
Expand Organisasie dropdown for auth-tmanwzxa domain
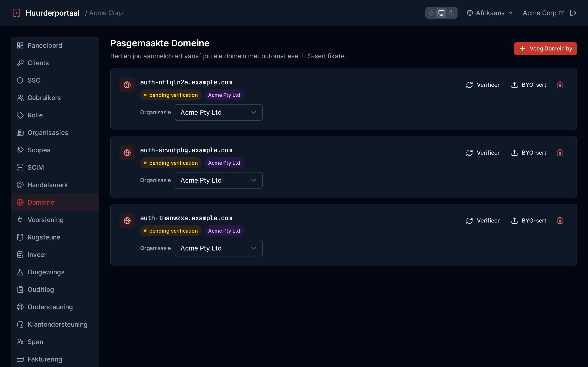(x=218, y=248)
